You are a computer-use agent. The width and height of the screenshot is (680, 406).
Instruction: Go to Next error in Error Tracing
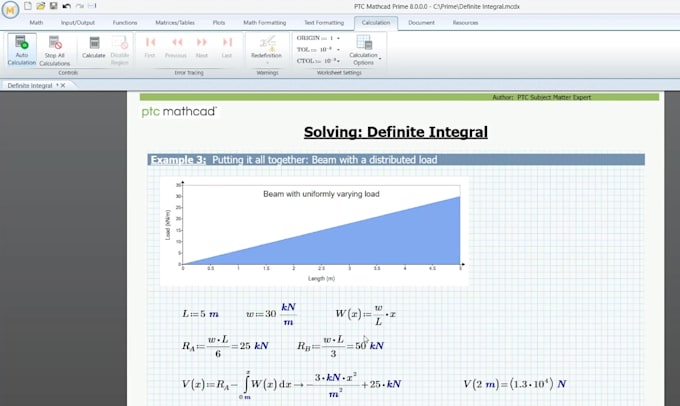pos(202,47)
